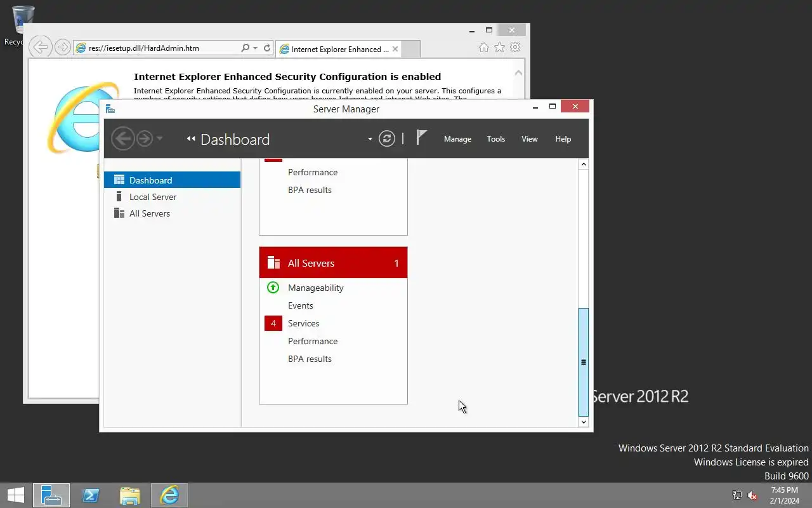Image resolution: width=812 pixels, height=508 pixels.
Task: Click the muted speaker tray icon
Action: [x=753, y=495]
